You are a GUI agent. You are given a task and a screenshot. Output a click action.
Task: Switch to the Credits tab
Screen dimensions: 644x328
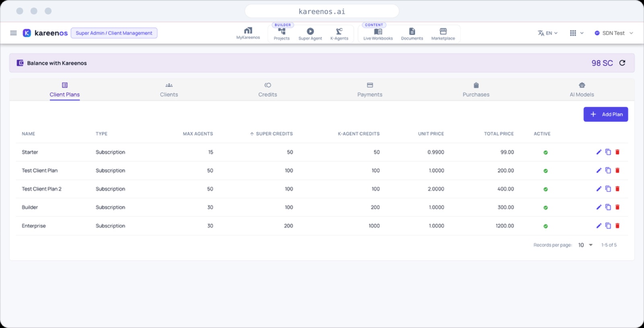[x=268, y=90]
